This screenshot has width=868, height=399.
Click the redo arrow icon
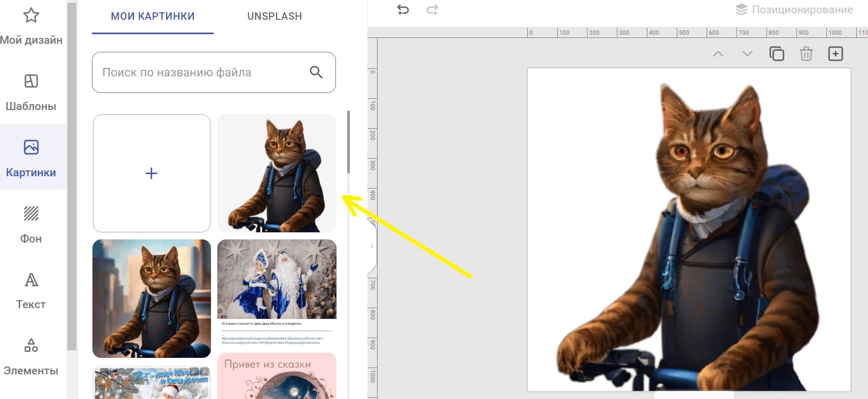[x=432, y=10]
